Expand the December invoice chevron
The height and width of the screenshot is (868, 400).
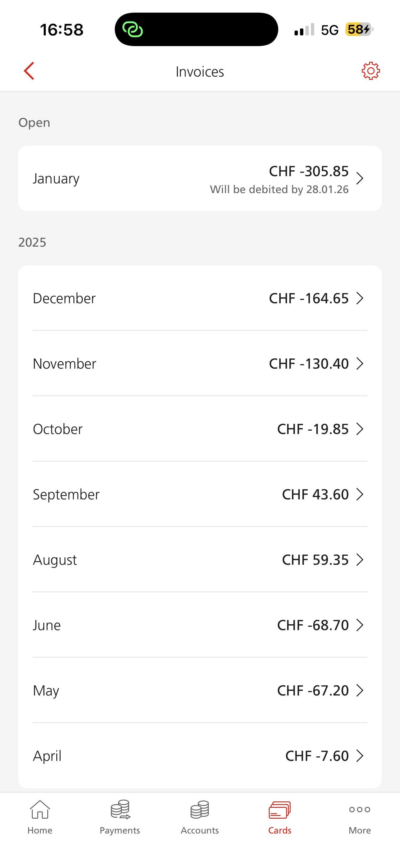tap(360, 298)
